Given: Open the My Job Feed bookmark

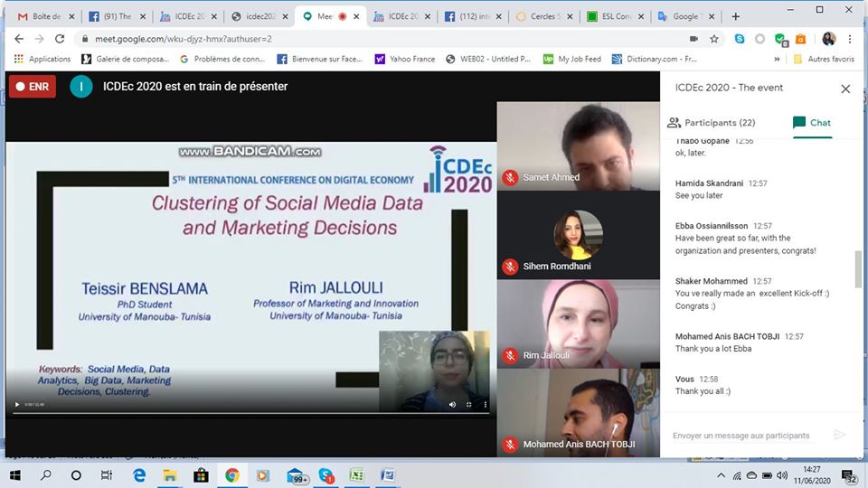Looking at the screenshot, I should (572, 59).
